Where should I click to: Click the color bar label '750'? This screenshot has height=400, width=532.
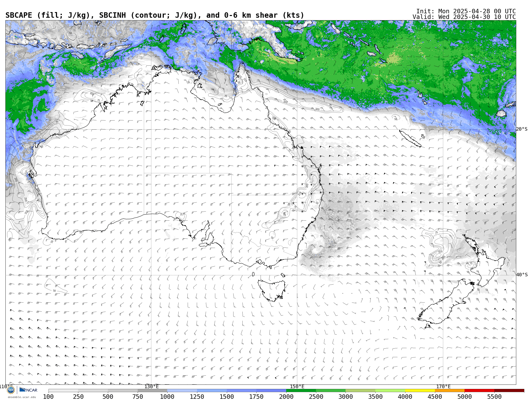coord(138,397)
